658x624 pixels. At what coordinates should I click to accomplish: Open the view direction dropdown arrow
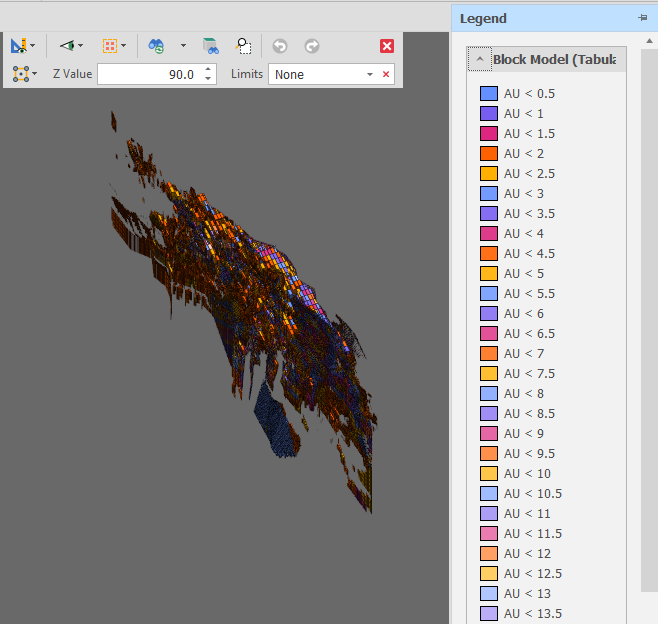[x=81, y=46]
